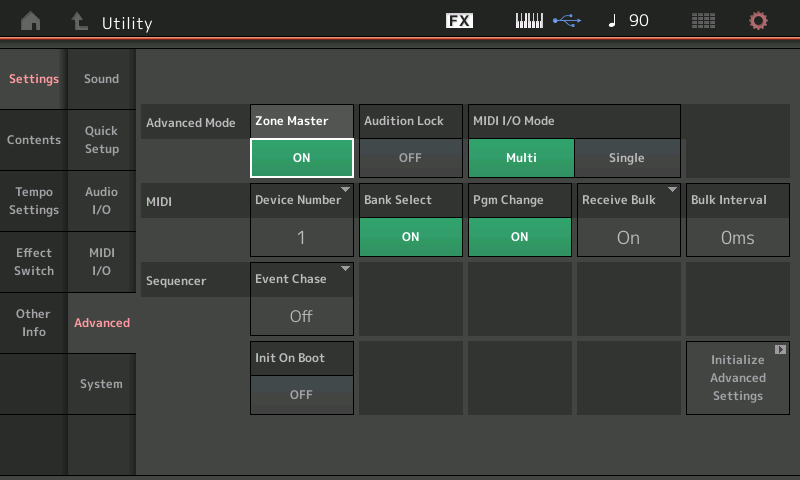Select Single MIDI I/O mode
800x480 pixels.
point(627,158)
